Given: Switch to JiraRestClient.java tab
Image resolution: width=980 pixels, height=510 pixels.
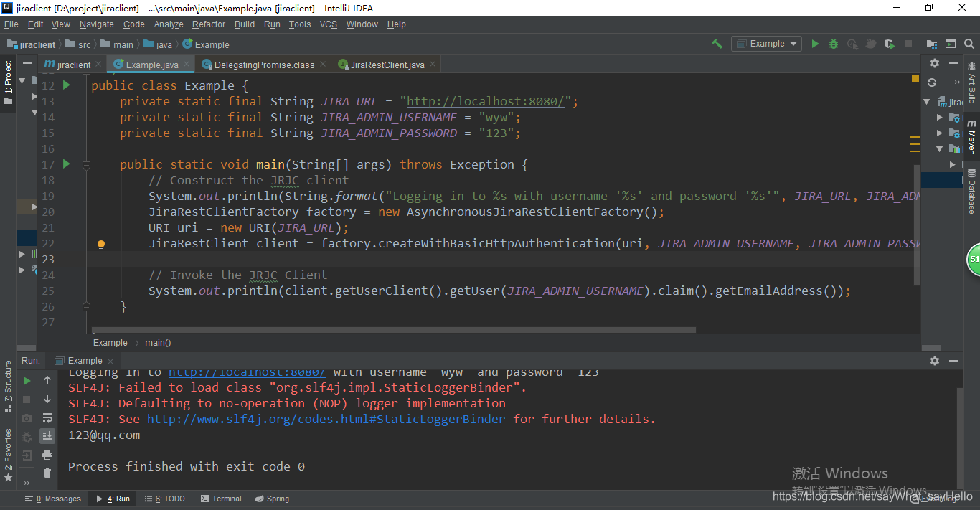Looking at the screenshot, I should click(387, 65).
